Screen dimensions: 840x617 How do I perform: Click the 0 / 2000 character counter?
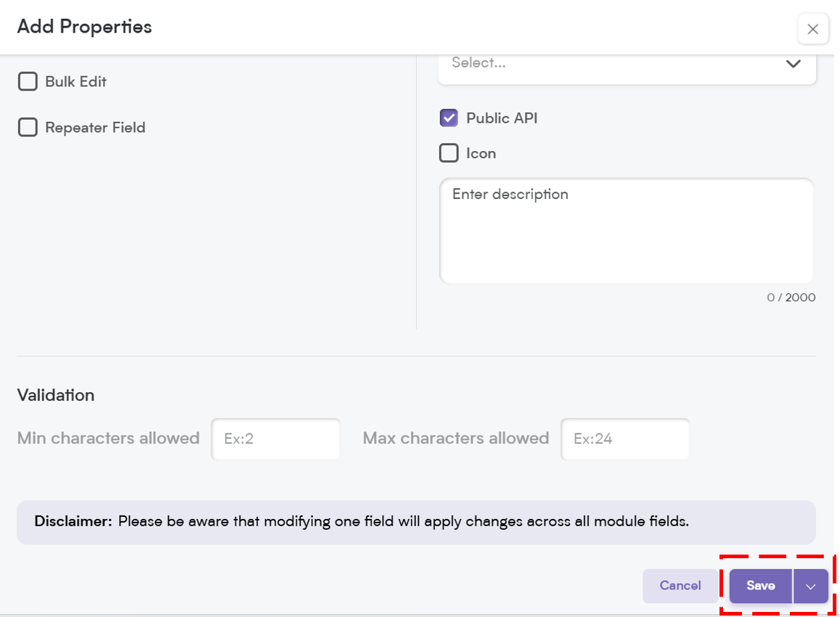coord(791,298)
